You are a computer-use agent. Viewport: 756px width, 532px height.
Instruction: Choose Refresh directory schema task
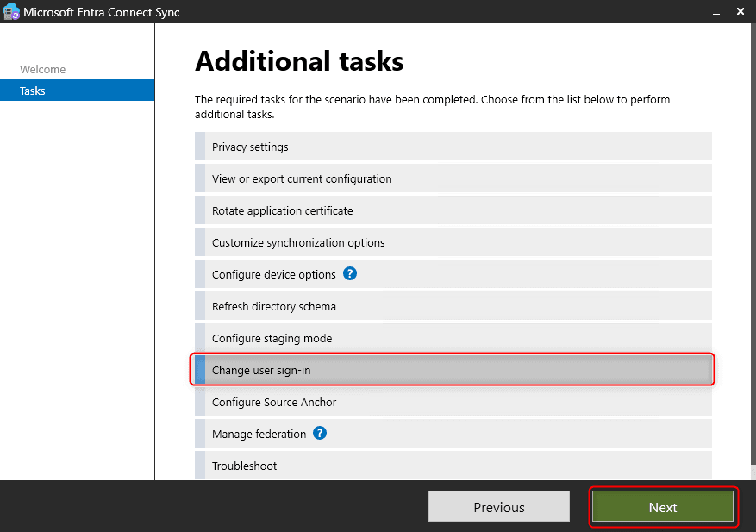point(273,306)
